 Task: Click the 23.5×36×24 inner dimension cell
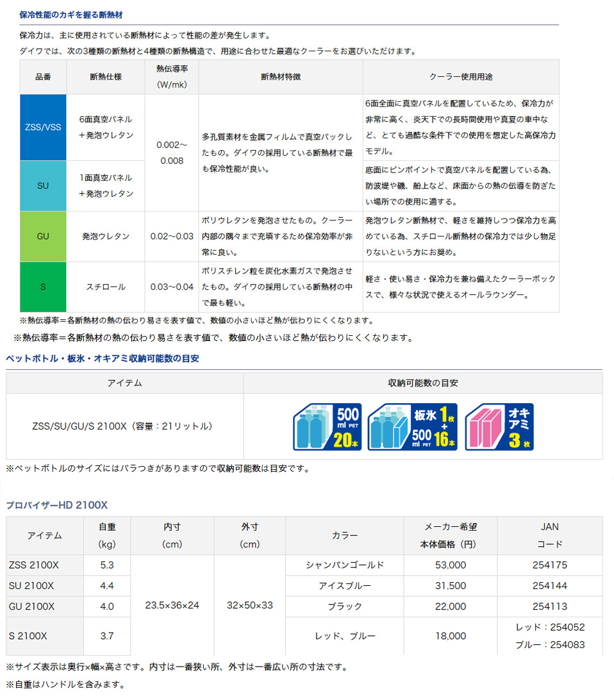point(172,605)
